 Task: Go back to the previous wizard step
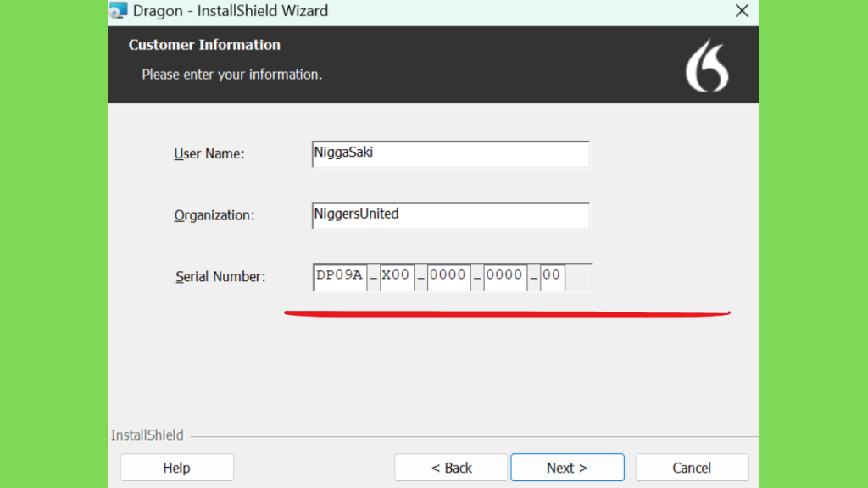click(451, 468)
